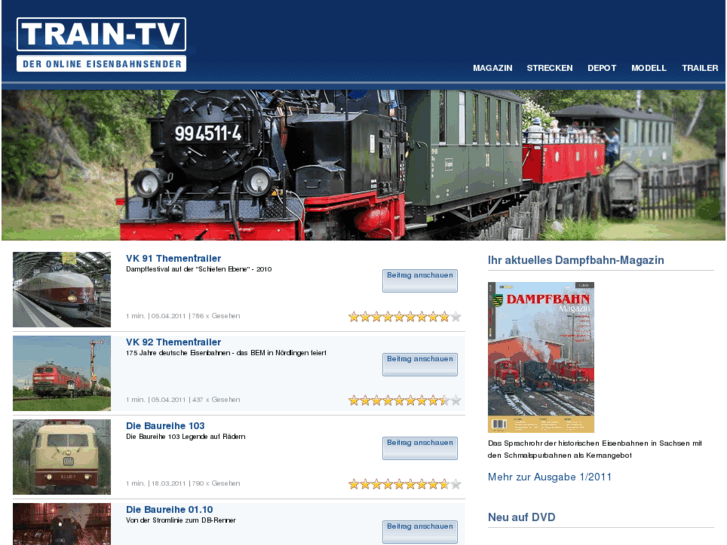Open Die Baureihe 01.10 thumbnail

coord(62,524)
